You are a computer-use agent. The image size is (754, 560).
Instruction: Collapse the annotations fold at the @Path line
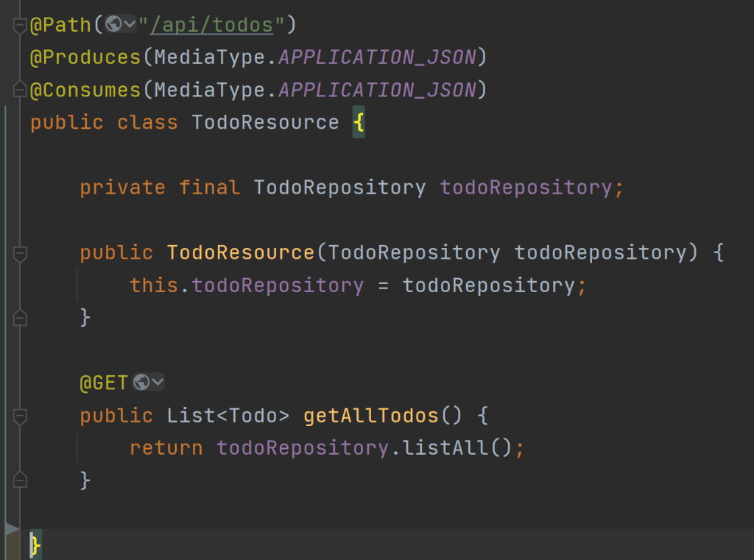(20, 26)
